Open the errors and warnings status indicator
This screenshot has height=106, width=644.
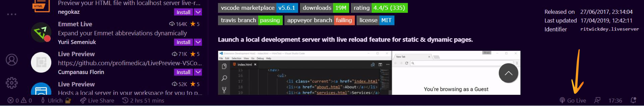[x=20, y=101]
